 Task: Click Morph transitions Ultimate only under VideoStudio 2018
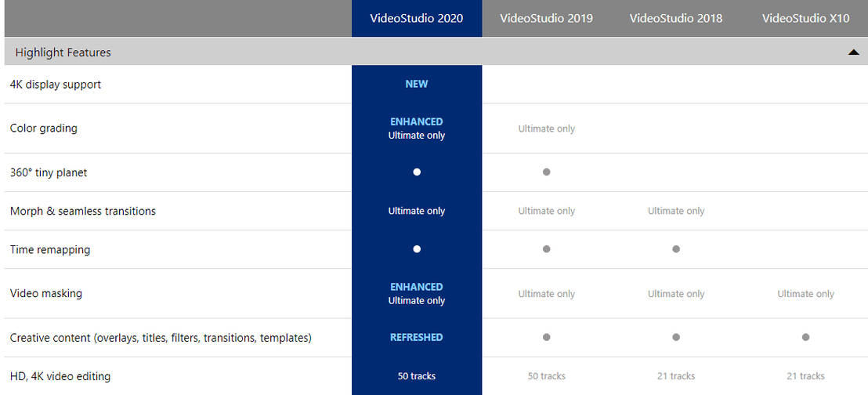(x=676, y=211)
